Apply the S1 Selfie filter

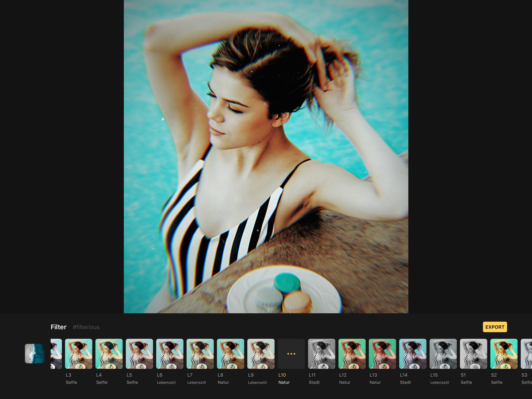click(473, 354)
